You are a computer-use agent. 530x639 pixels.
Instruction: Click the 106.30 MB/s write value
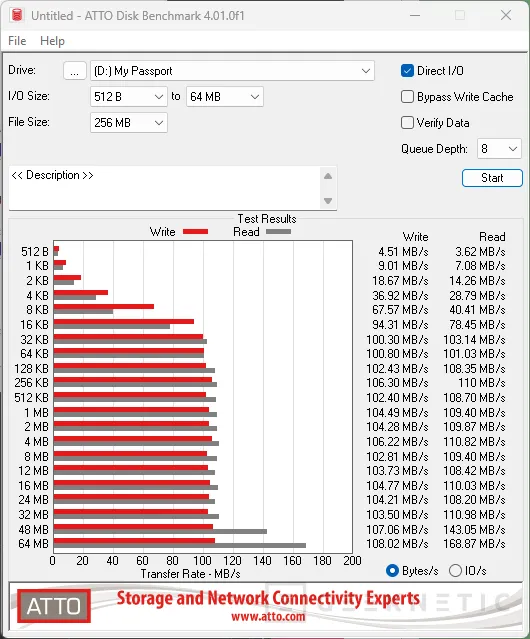point(397,383)
